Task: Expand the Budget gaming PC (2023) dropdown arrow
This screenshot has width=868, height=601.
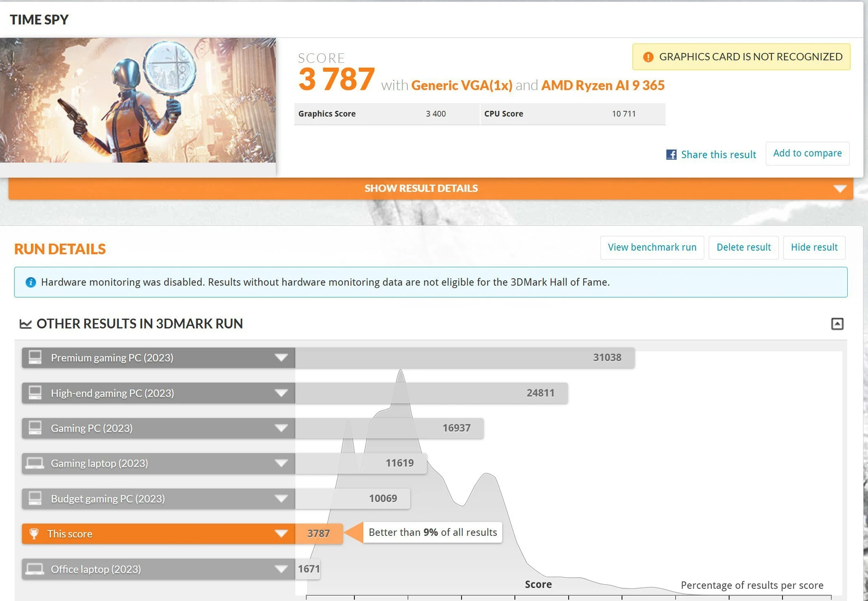Action: coord(281,499)
